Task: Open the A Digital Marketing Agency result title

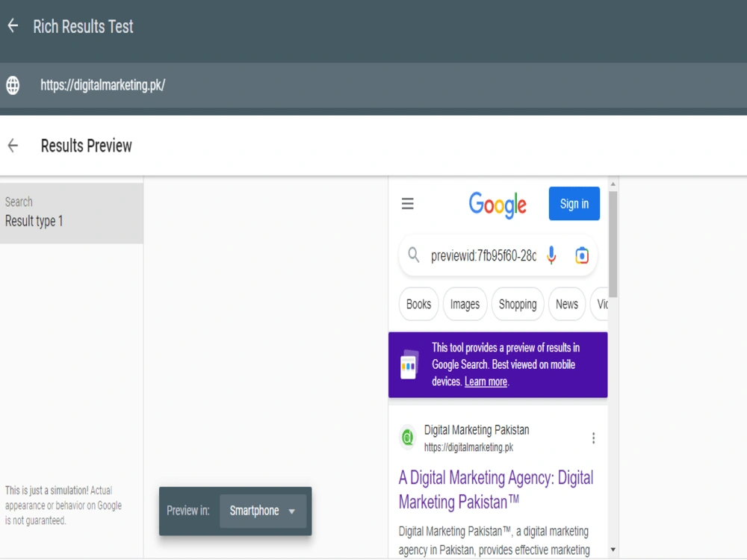Action: pyautogui.click(x=496, y=490)
